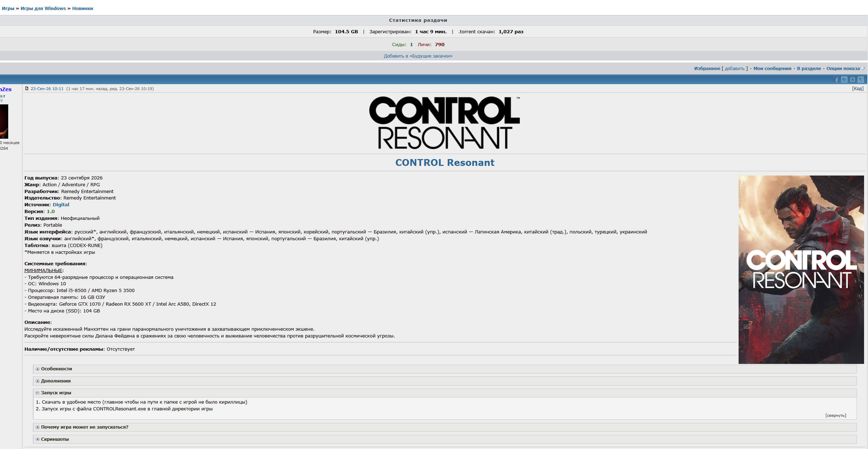The height and width of the screenshot is (449, 868).
Task: Click the Digital source link
Action: 61,205
